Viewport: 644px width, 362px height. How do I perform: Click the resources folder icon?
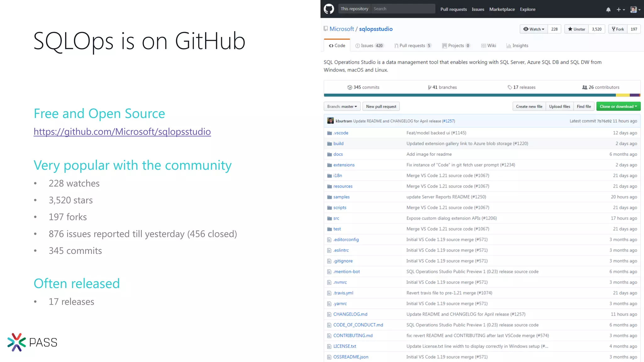pyautogui.click(x=329, y=186)
